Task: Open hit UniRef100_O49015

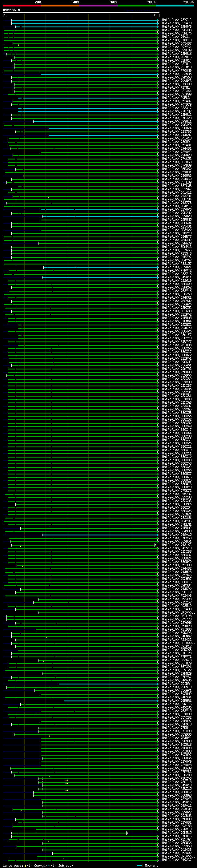Action: click(176, 535)
